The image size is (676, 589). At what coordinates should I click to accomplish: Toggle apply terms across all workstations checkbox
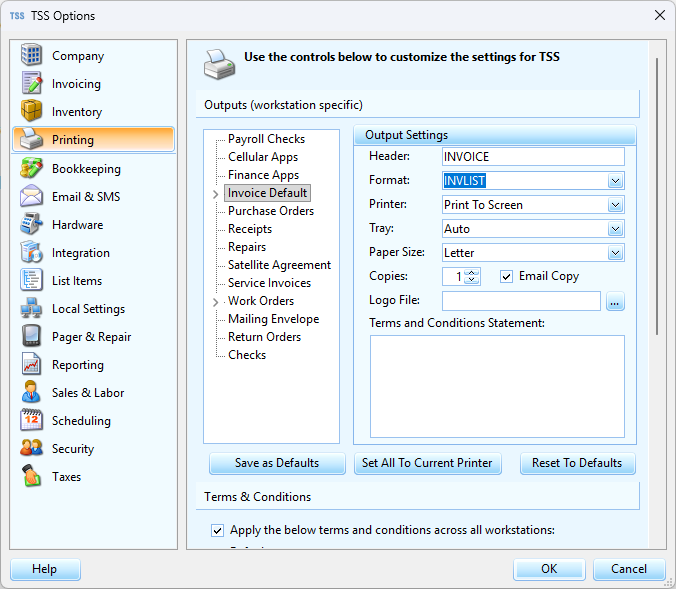click(x=217, y=530)
